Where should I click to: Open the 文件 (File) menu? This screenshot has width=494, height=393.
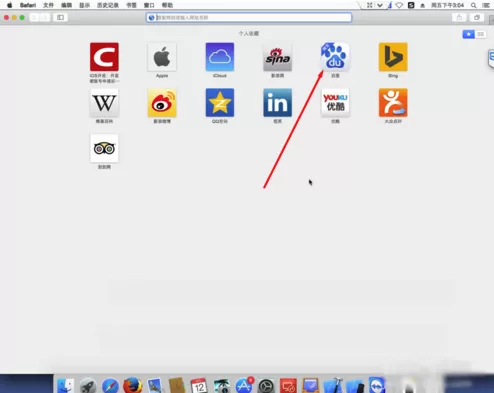point(48,5)
